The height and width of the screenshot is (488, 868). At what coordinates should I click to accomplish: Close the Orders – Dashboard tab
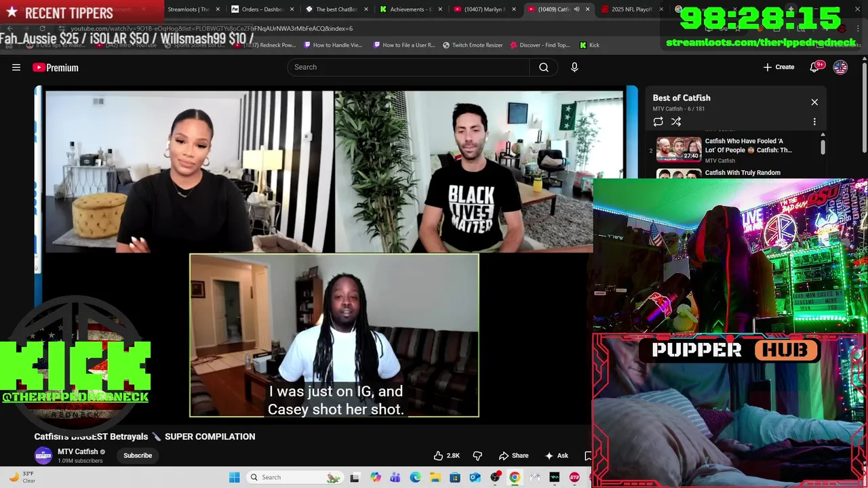292,9
